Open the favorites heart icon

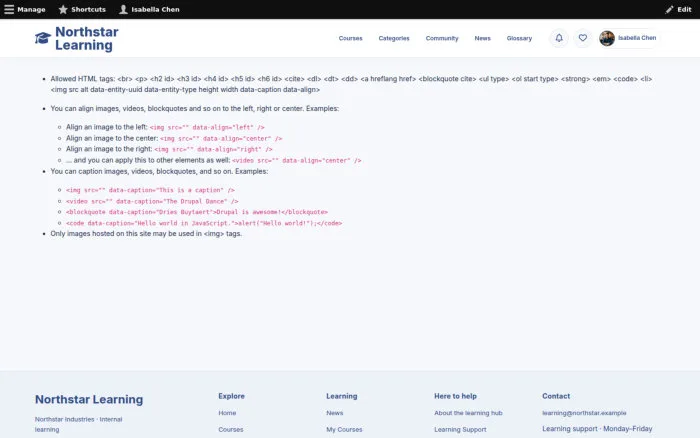[x=583, y=38]
